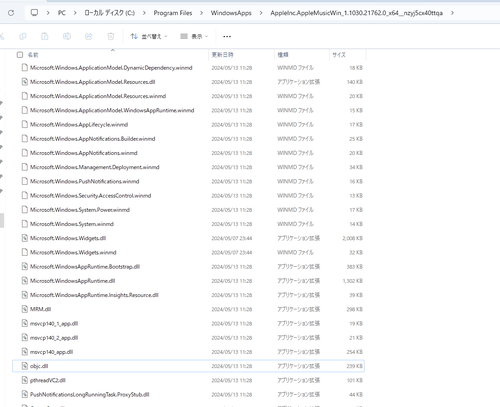Click AppleInc.AppleMusicWin folder in breadcrumb
Viewport: 500px width, 407px height.
tap(356, 13)
